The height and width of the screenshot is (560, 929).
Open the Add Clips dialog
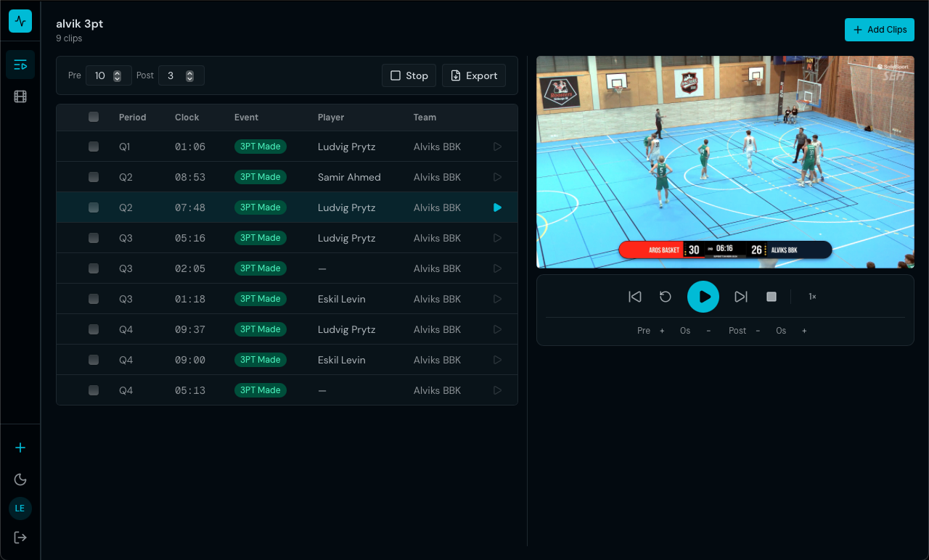(879, 30)
